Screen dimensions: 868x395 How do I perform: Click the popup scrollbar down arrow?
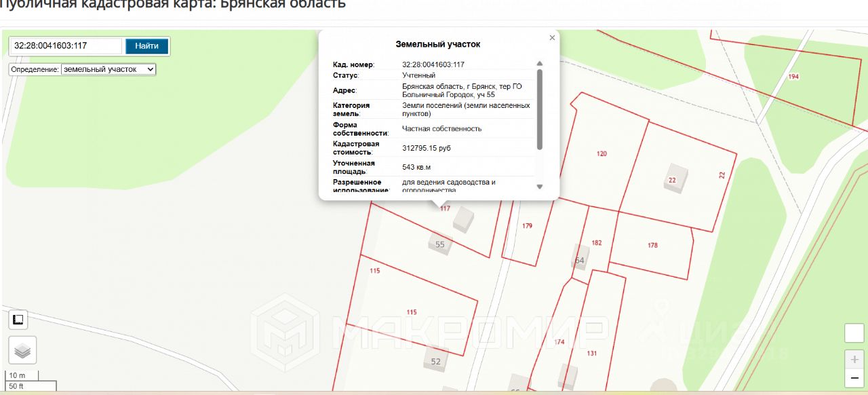540,187
